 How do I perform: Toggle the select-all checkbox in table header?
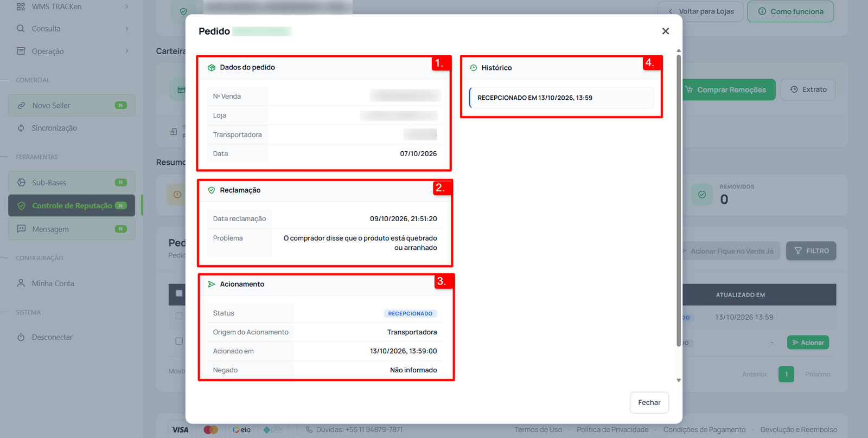tap(179, 293)
